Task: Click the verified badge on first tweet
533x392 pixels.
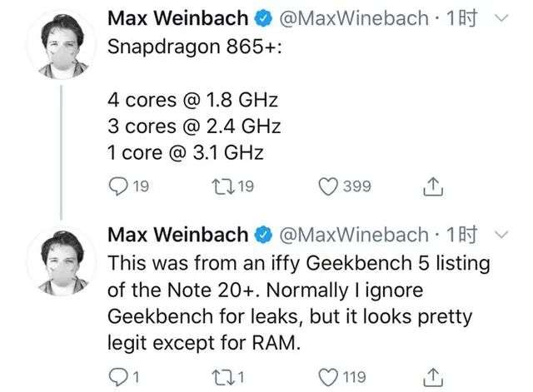Action: click(x=262, y=18)
